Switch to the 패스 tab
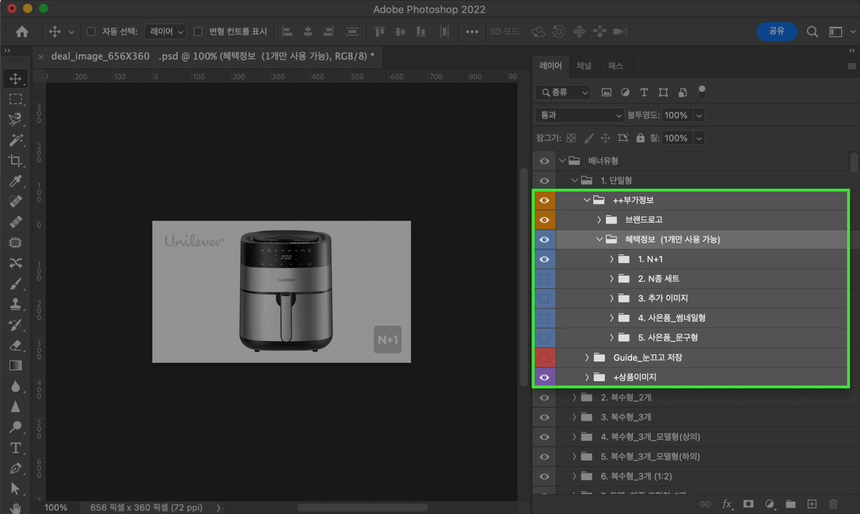This screenshot has height=514, width=860. pos(615,66)
